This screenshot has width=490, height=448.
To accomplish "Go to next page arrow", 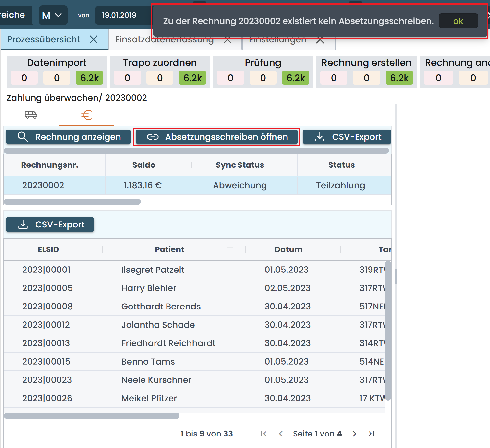I will click(354, 434).
